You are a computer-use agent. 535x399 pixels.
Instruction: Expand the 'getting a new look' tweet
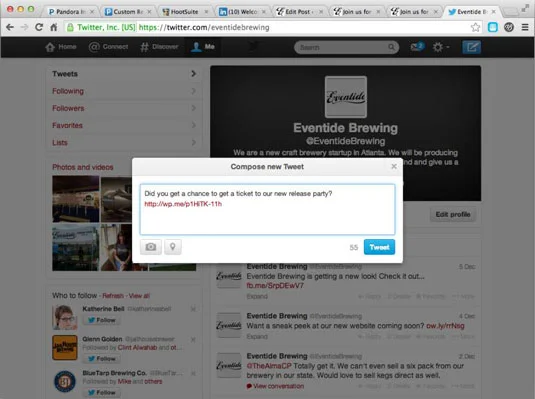[257, 296]
